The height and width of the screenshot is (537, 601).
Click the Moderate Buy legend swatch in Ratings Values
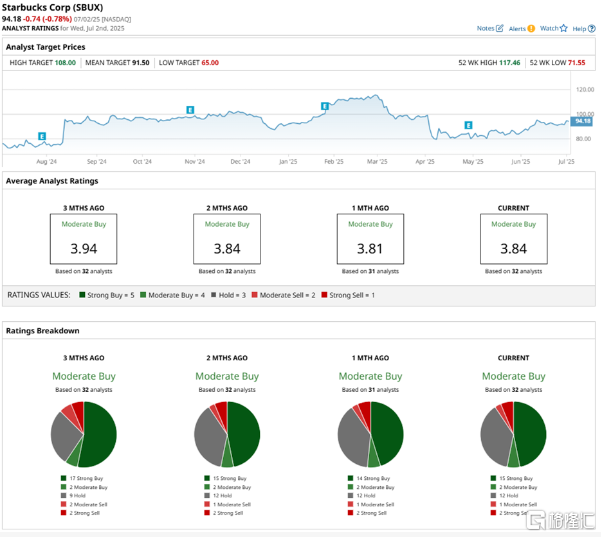coord(143,295)
